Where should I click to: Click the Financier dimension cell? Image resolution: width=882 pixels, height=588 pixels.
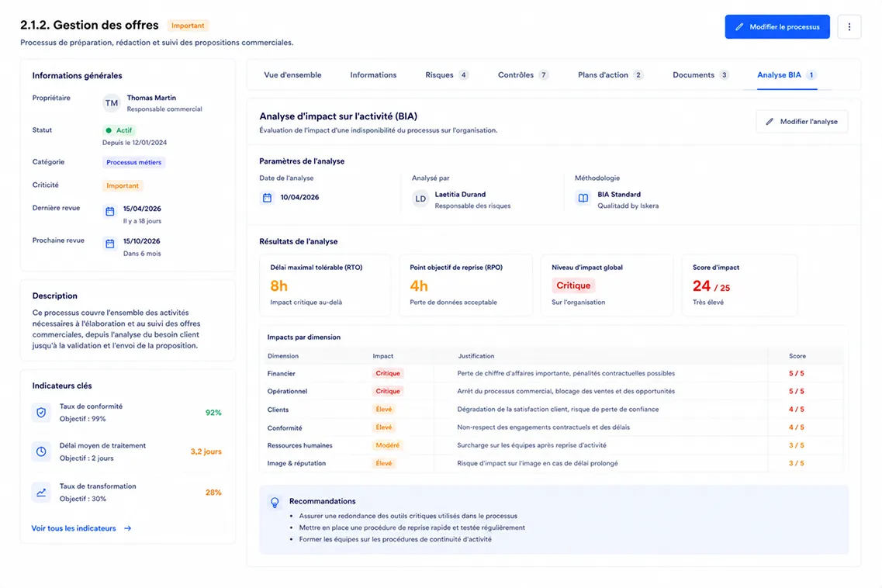pyautogui.click(x=282, y=374)
